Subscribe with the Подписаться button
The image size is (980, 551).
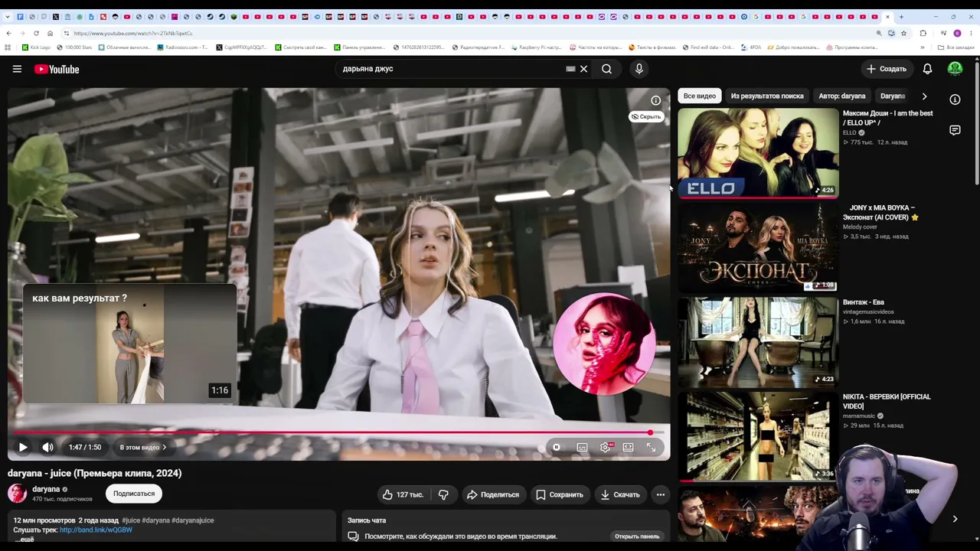tap(134, 494)
